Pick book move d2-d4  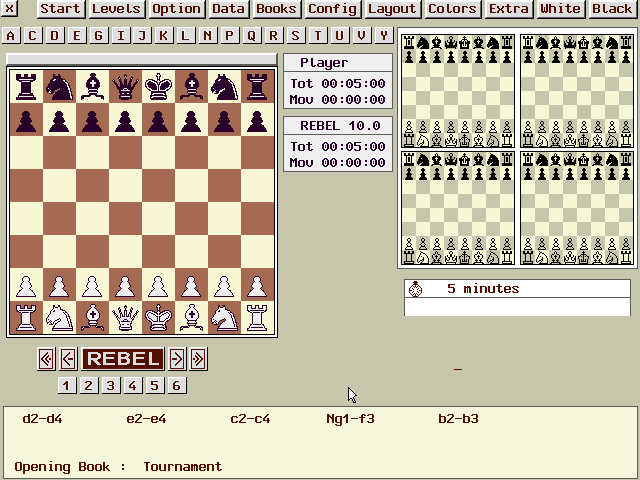click(x=42, y=419)
